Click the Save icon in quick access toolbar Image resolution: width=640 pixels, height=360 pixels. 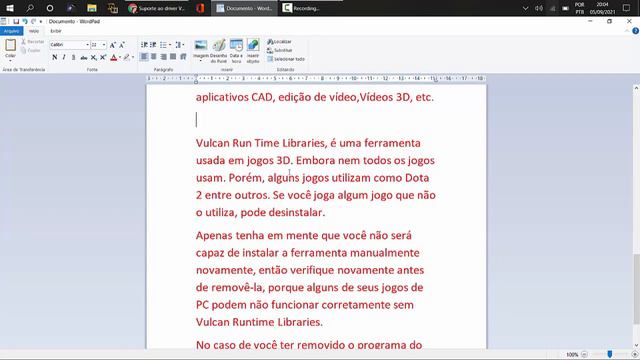coord(16,21)
